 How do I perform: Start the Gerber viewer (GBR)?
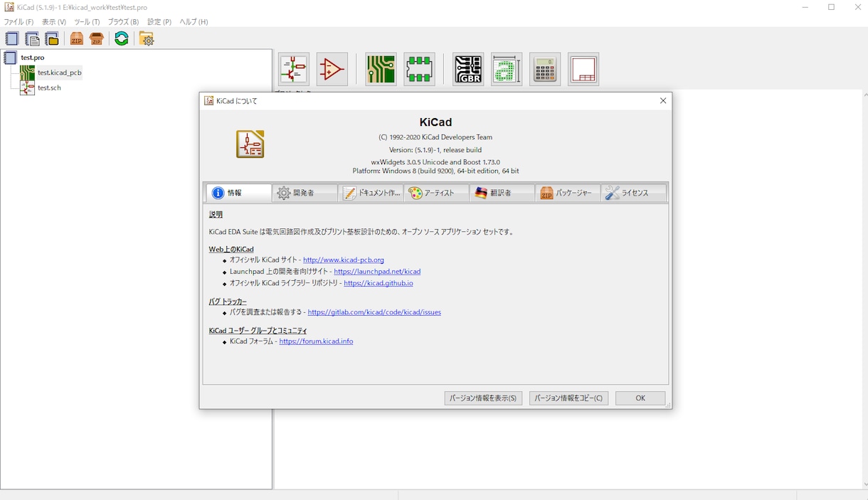click(x=468, y=69)
